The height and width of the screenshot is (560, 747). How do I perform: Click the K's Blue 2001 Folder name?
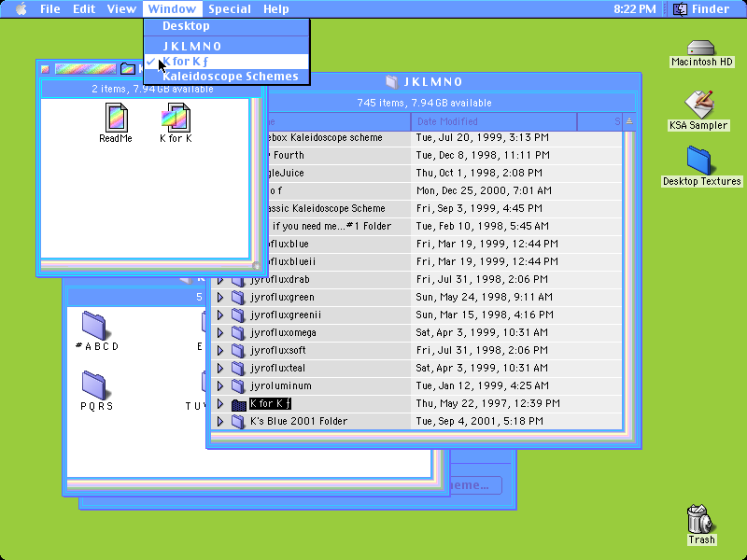(x=299, y=421)
